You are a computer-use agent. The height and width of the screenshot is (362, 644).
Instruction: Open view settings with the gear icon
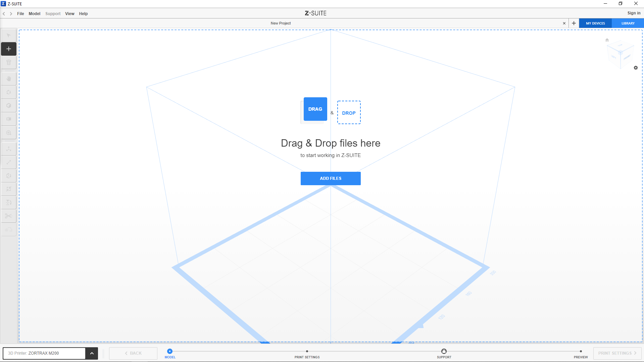636,68
